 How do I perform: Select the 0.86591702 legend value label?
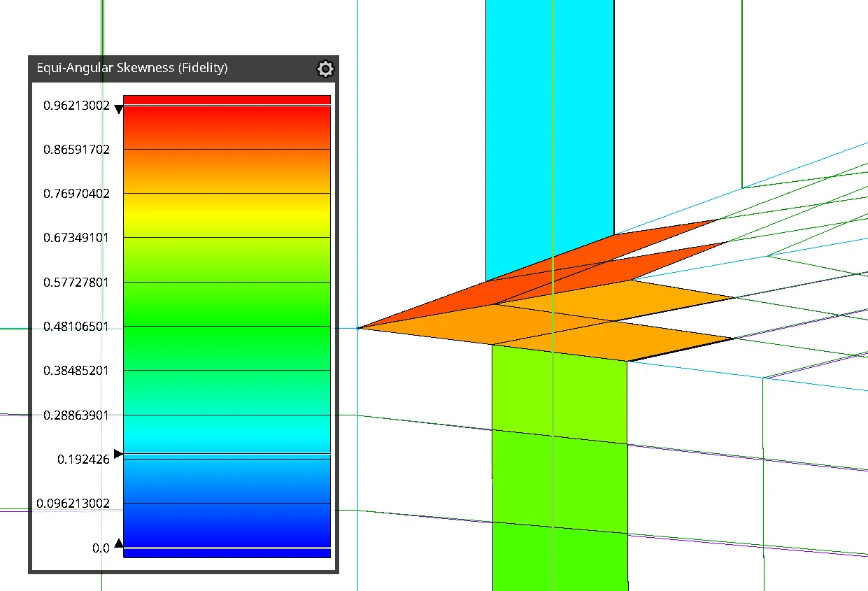pos(76,150)
